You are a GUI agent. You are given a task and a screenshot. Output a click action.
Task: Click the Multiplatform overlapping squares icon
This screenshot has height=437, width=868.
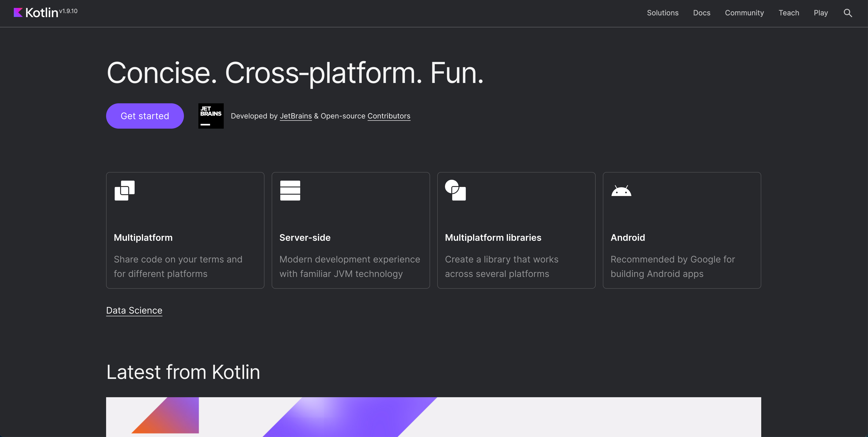(x=124, y=191)
